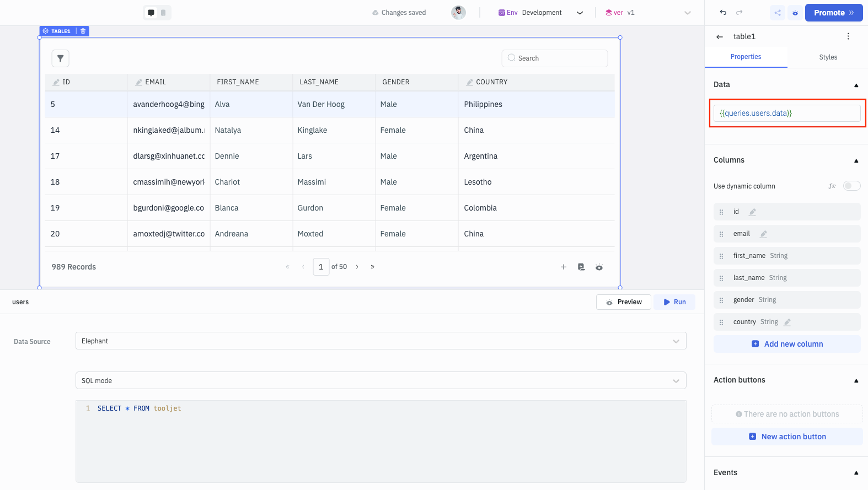The height and width of the screenshot is (490, 868).
Task: Undo the last change
Action: coord(723,12)
